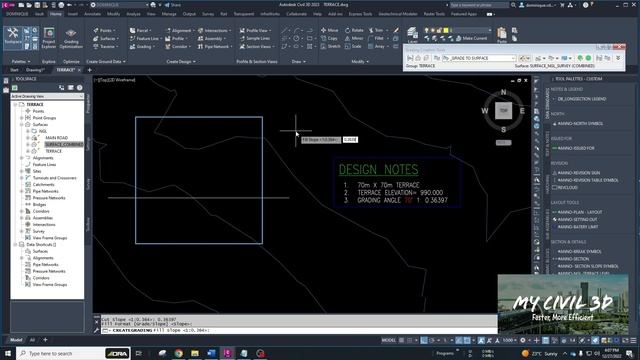Open the Analyze ribbon tab
The width and height of the screenshot is (640, 360).
[133, 14]
